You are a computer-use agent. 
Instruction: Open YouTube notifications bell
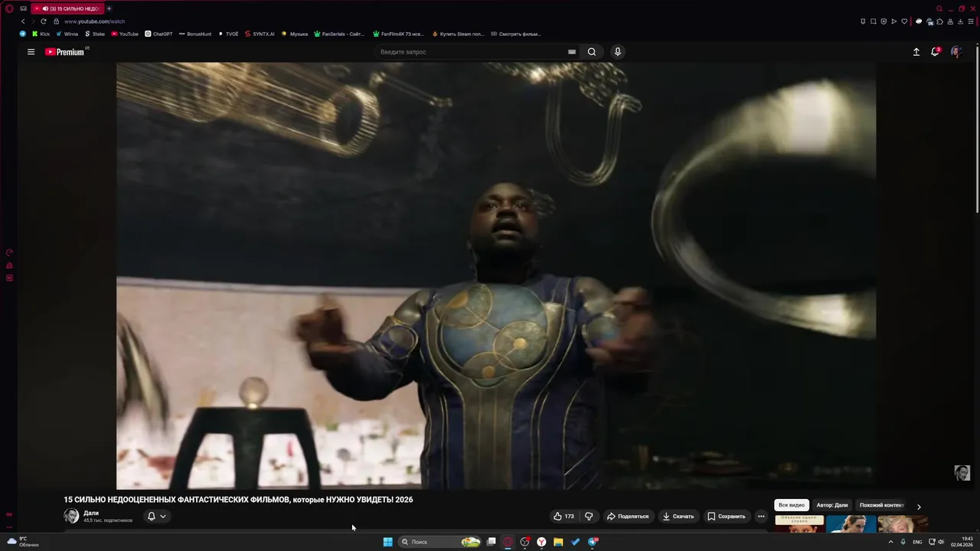[935, 52]
